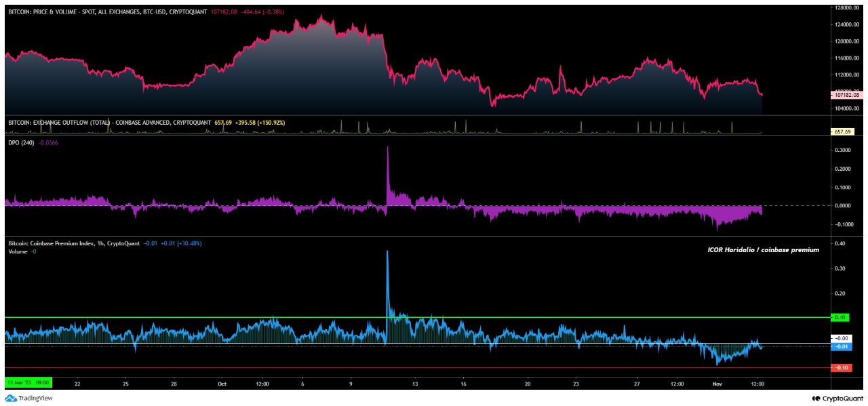868x406 pixels.
Task: Select the Volume indicator label
Action: pos(18,251)
